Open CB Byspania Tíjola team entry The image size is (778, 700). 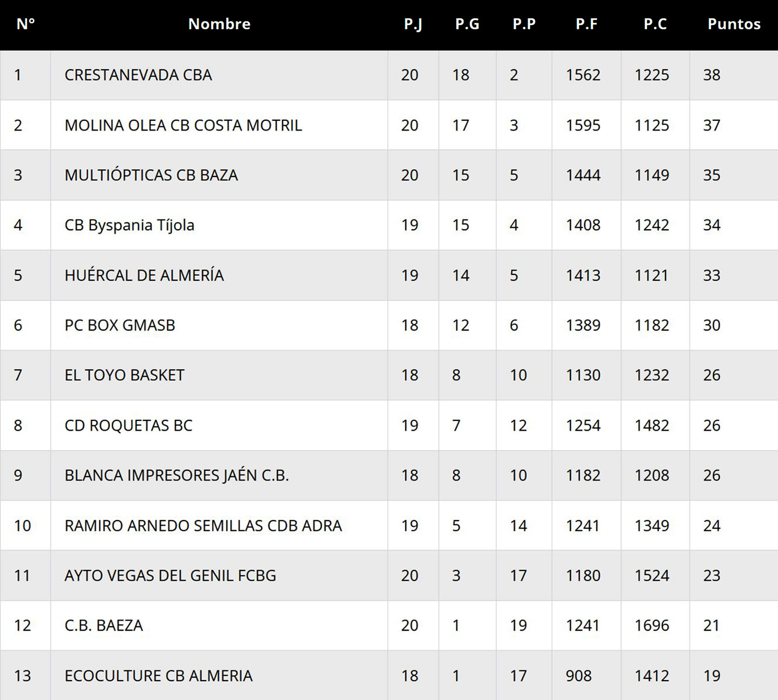point(129,225)
